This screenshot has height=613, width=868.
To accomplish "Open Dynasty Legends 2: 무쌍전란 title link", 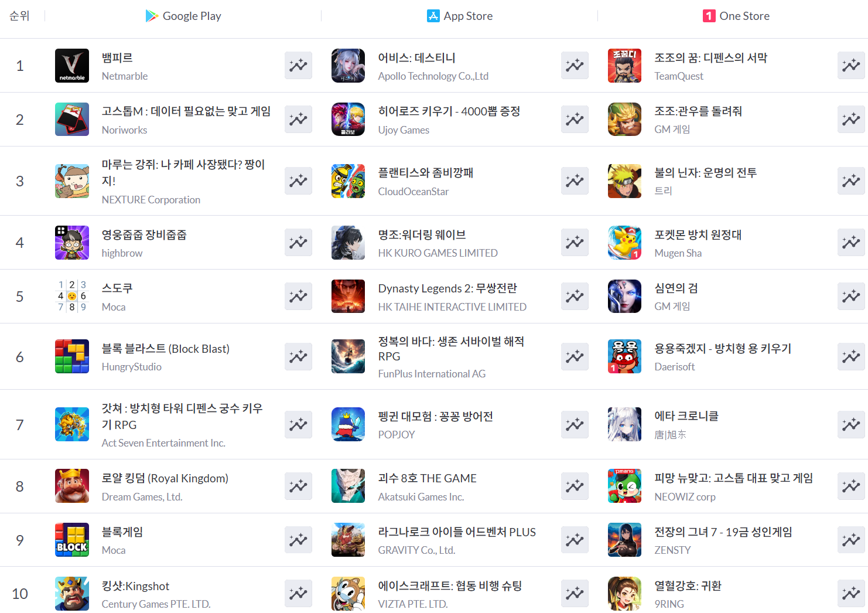I will [x=447, y=288].
